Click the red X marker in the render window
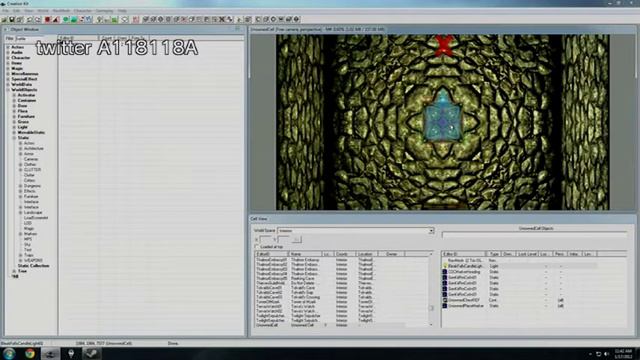Viewport: 640px width, 360px height. (444, 45)
